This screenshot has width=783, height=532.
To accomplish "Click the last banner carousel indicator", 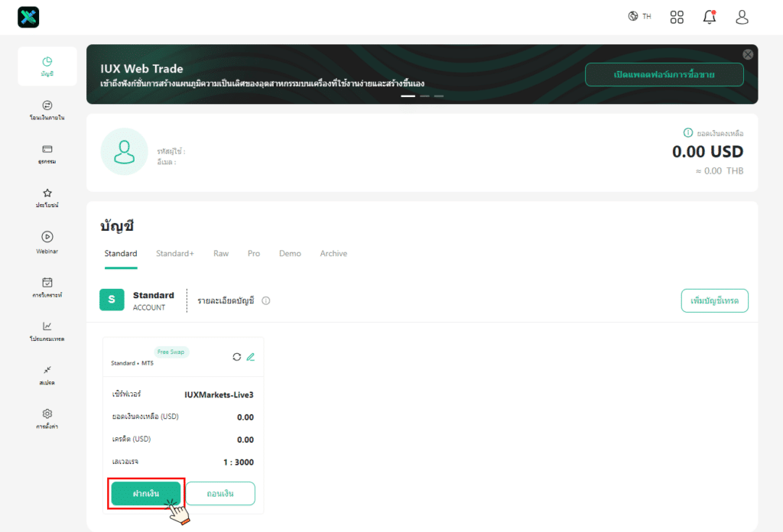I will coord(439,96).
